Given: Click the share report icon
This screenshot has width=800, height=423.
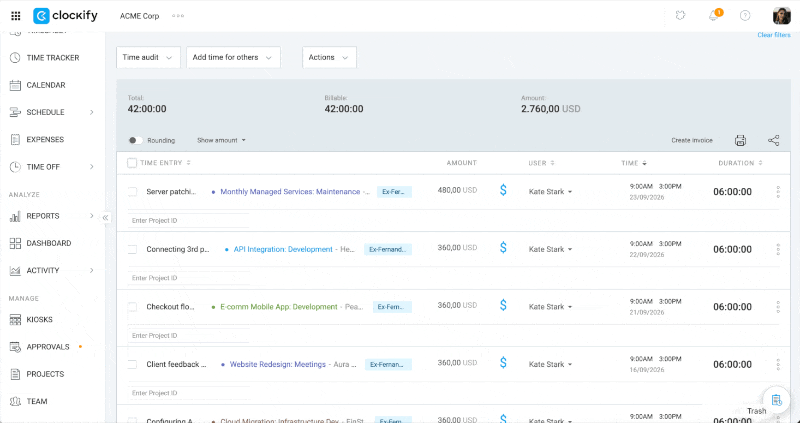Looking at the screenshot, I should point(773,140).
